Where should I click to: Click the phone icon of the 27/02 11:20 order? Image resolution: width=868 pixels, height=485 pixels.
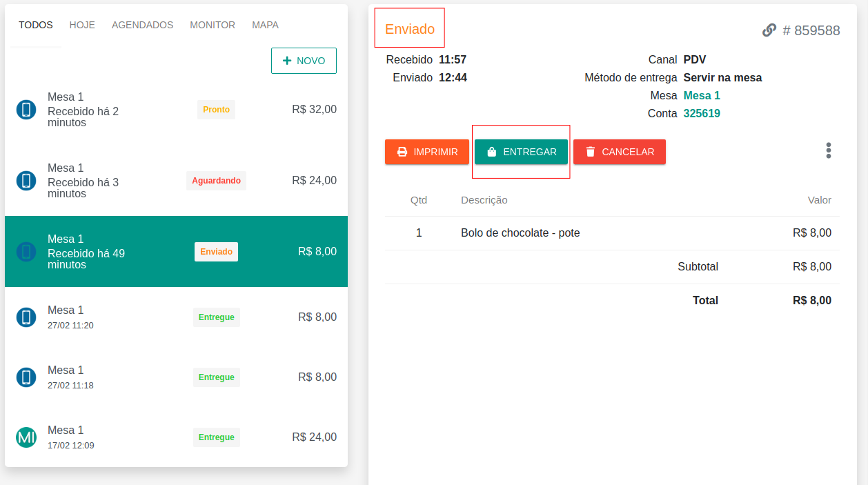click(26, 317)
